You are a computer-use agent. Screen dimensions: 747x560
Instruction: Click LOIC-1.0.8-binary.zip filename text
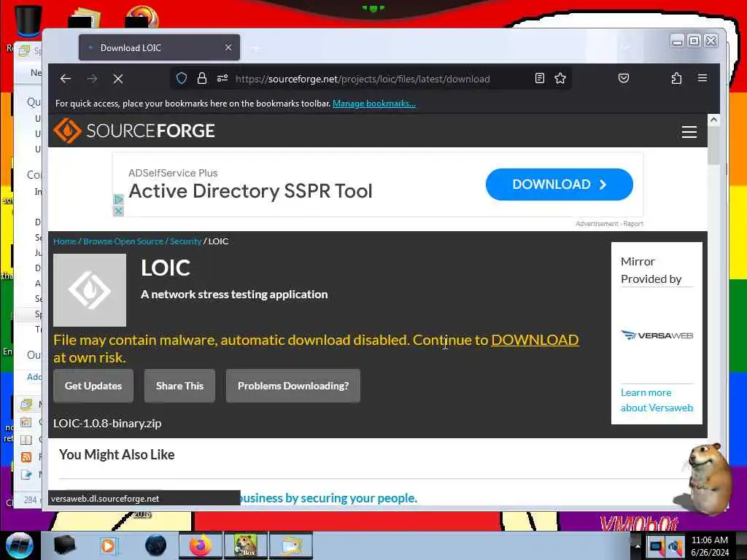click(107, 424)
